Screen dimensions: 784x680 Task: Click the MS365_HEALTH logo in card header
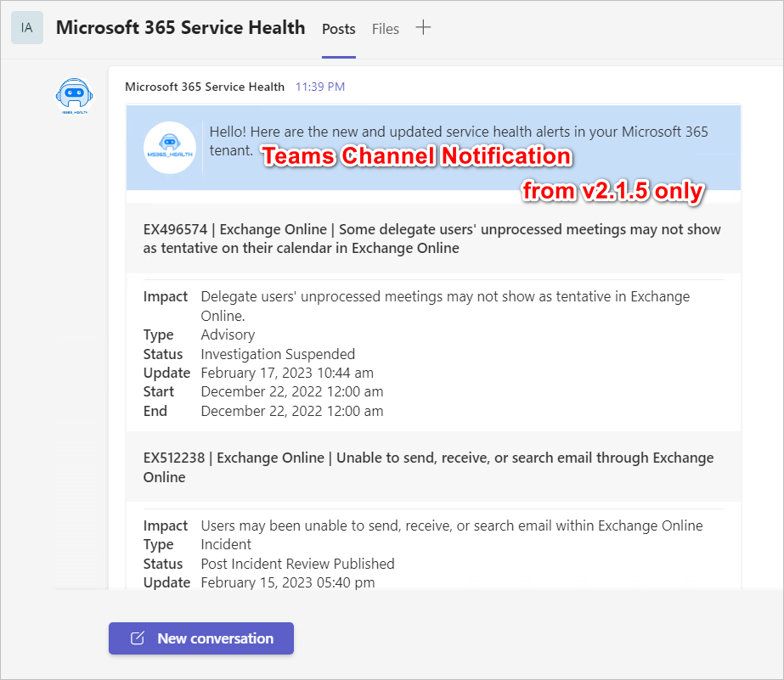[170, 148]
